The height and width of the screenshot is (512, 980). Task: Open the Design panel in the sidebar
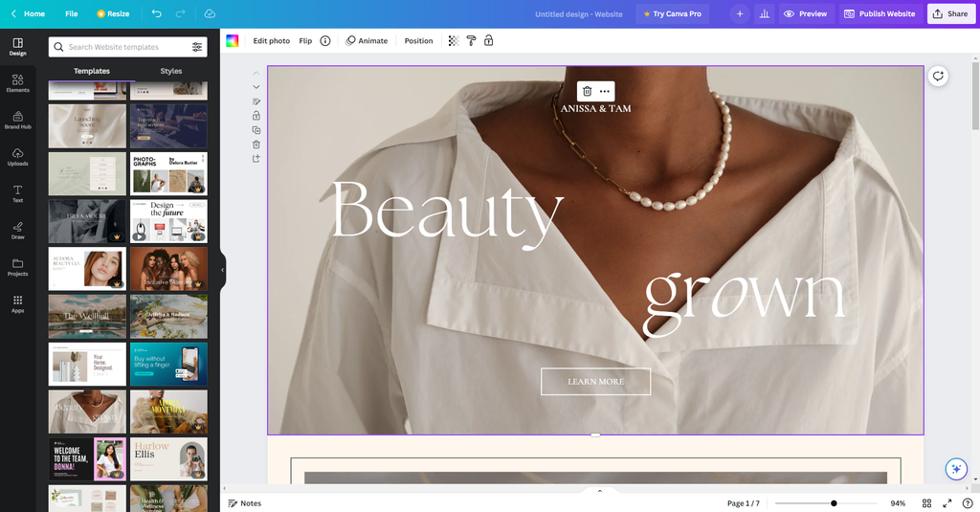17,47
